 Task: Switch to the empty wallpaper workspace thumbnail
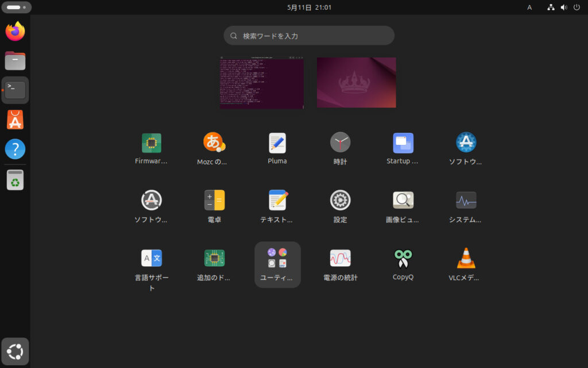coord(356,83)
